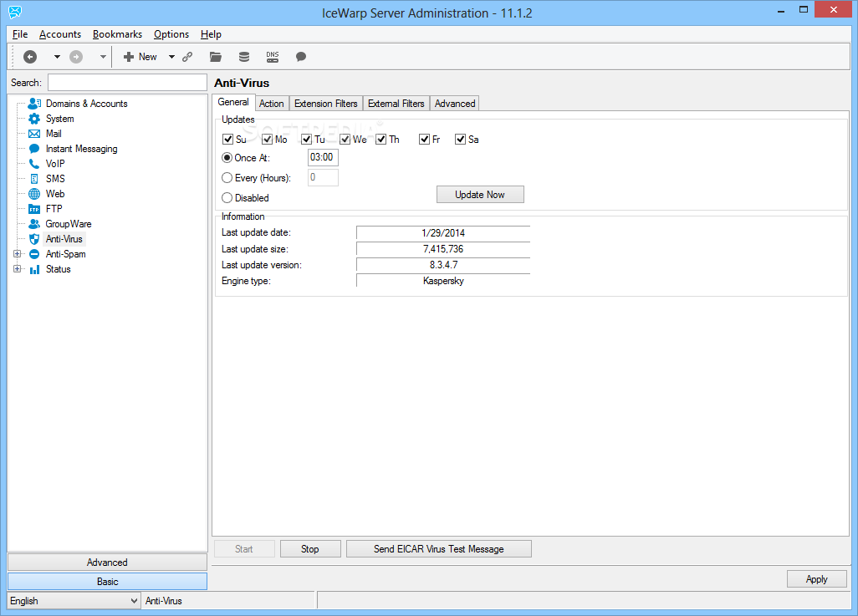Click the Status bar chart icon
The image size is (858, 616).
click(x=34, y=269)
